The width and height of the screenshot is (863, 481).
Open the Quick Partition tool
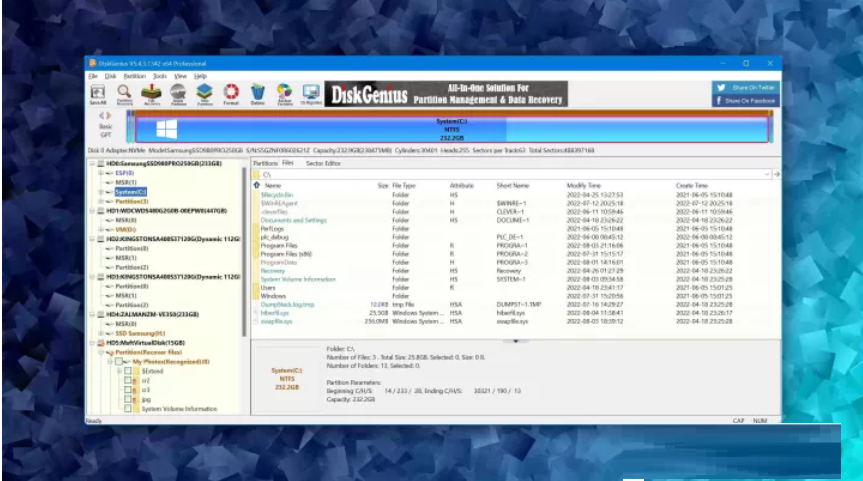(178, 94)
